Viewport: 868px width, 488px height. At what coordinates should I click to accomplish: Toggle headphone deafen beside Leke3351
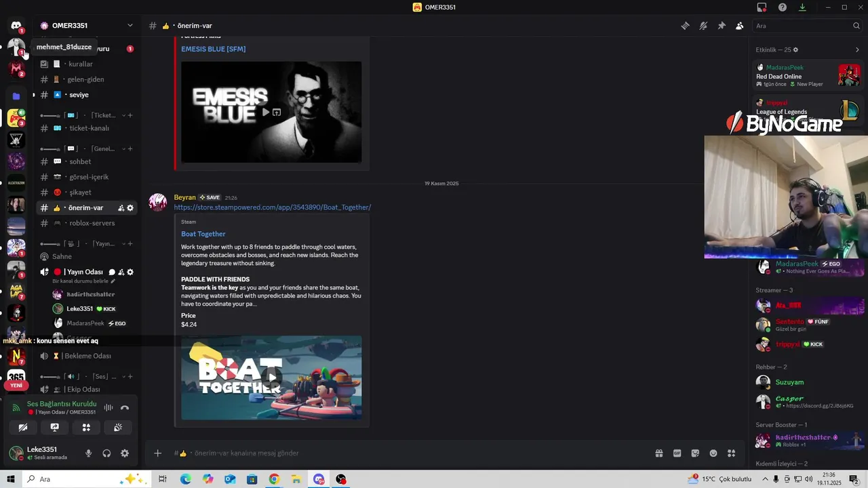point(106,453)
